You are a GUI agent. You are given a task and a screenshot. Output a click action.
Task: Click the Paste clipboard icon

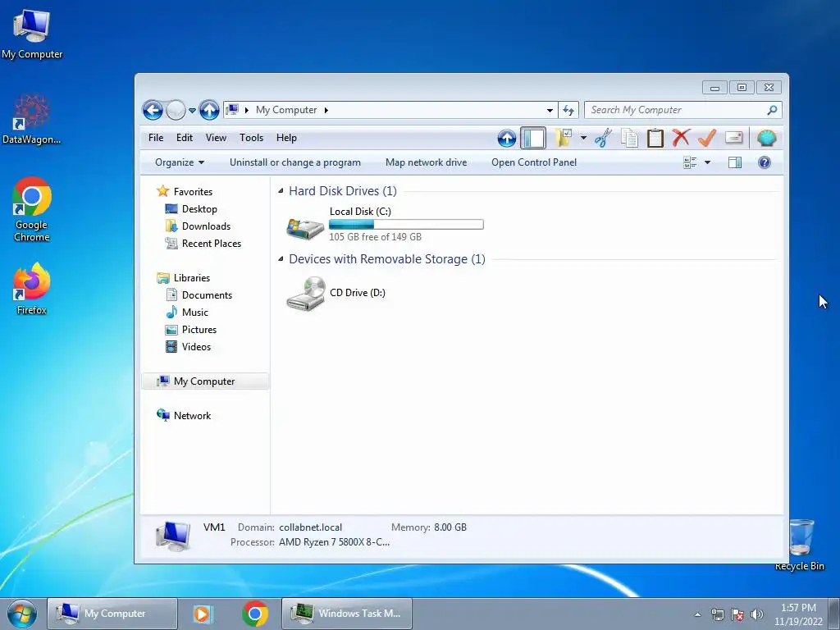click(x=655, y=138)
